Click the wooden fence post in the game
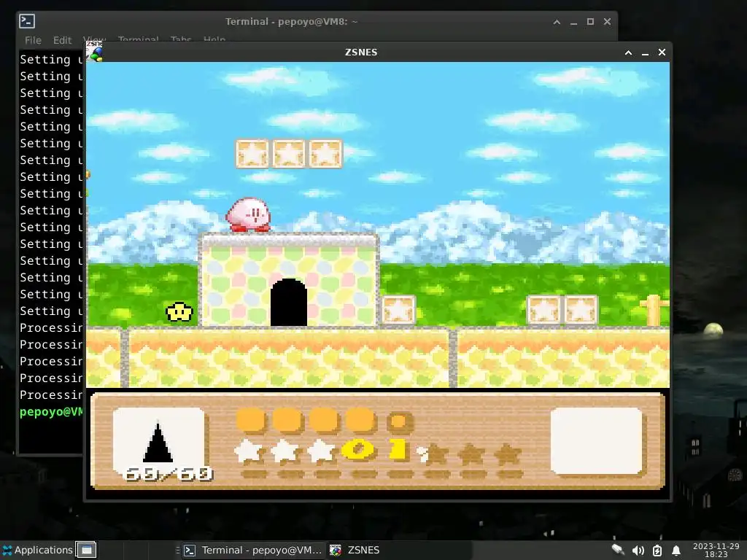Image resolution: width=747 pixels, height=560 pixels. tap(653, 310)
